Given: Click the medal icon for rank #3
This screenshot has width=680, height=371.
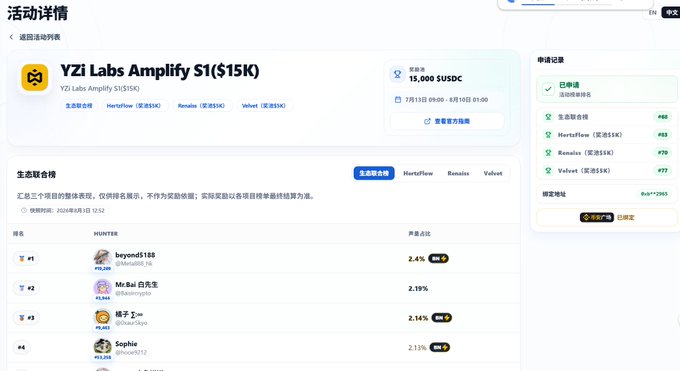Looking at the screenshot, I should click(x=21, y=318).
